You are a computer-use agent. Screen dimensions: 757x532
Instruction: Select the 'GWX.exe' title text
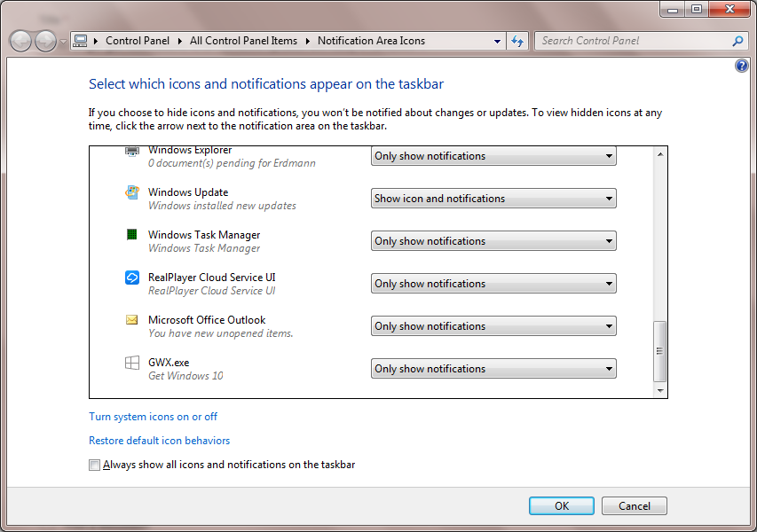[169, 363]
